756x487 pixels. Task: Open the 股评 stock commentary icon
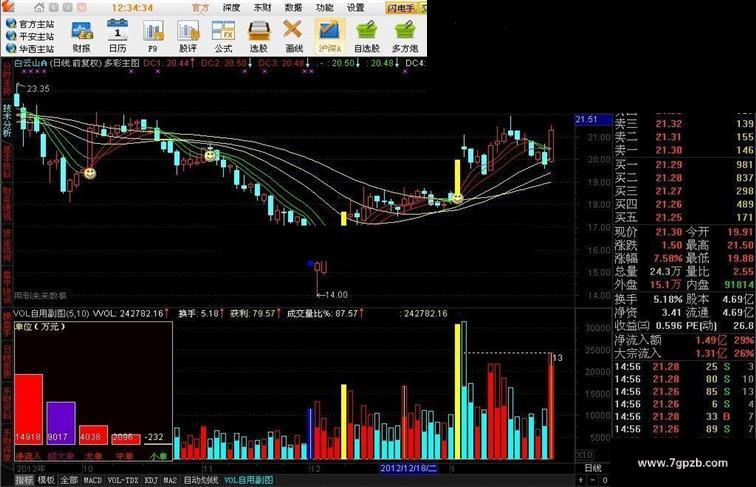188,37
